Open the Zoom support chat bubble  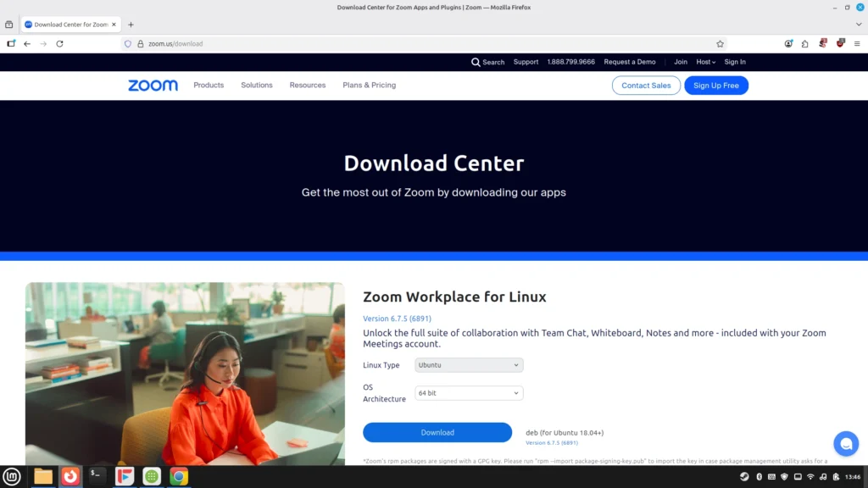[845, 443]
